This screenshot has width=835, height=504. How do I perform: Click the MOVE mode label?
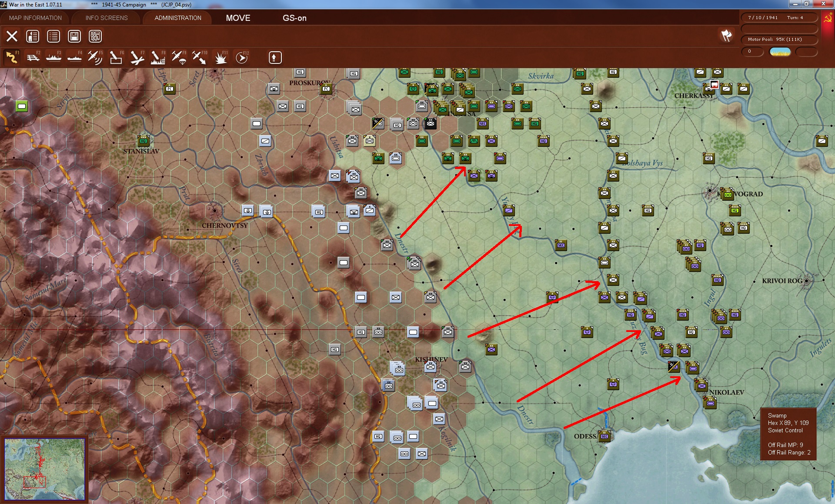tap(238, 18)
